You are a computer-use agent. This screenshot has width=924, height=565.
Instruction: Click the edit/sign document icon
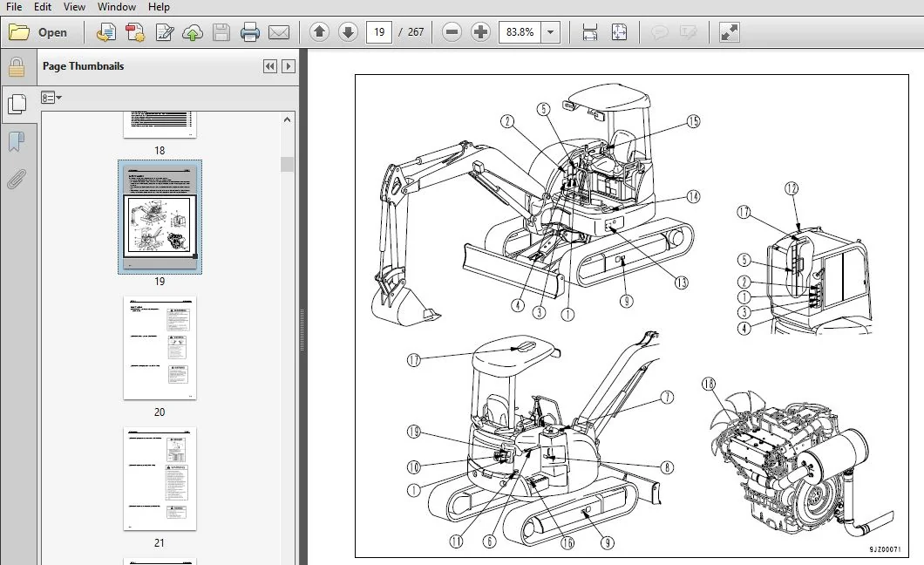165,32
